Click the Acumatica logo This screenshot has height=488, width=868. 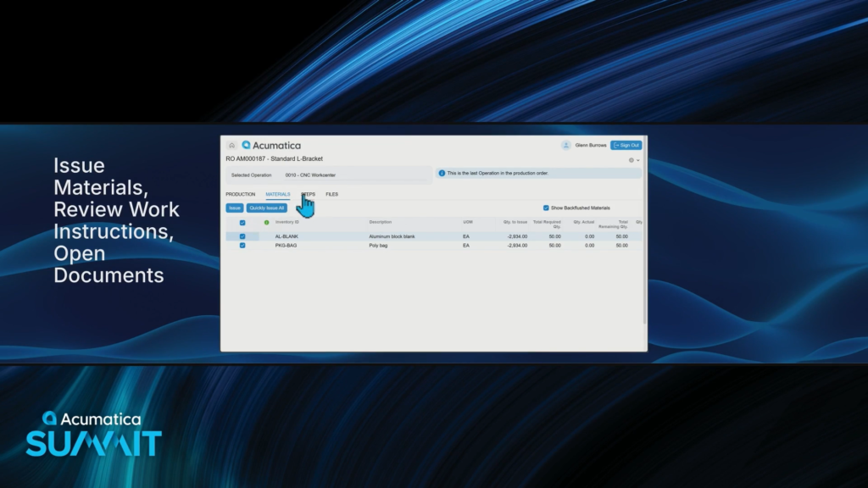coord(271,145)
